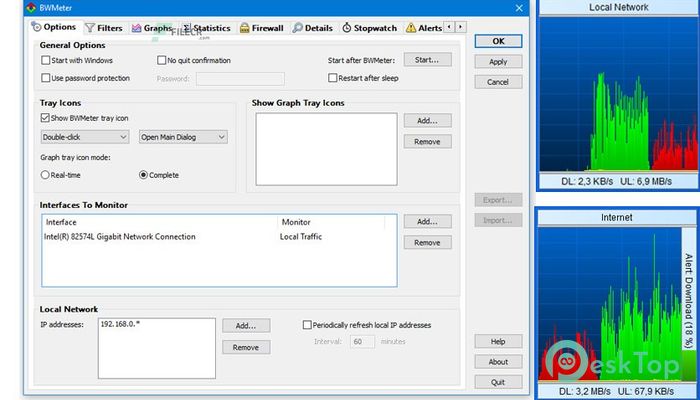Viewport: 700px width, 400px height.
Task: Click the BWMeter app icon in title bar
Action: coord(31,8)
